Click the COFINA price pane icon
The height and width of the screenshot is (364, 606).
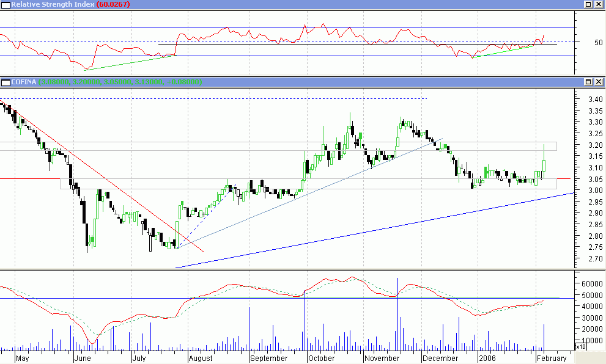click(6, 82)
